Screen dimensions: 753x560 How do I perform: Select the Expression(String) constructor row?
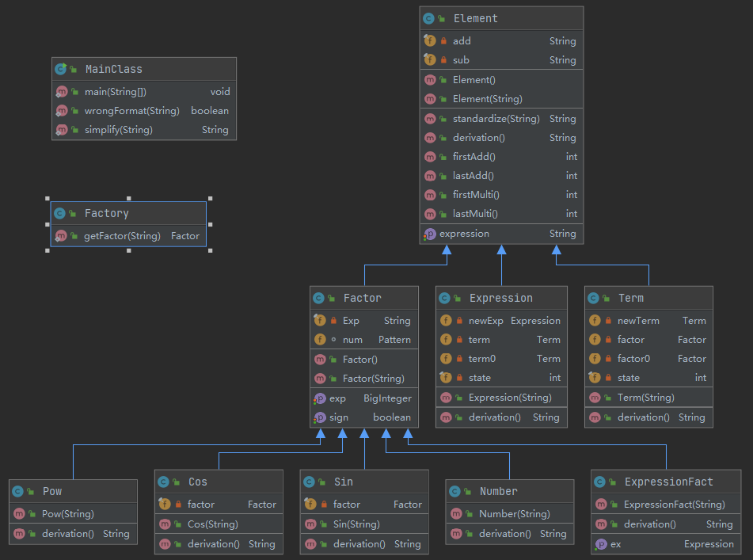(x=501, y=398)
